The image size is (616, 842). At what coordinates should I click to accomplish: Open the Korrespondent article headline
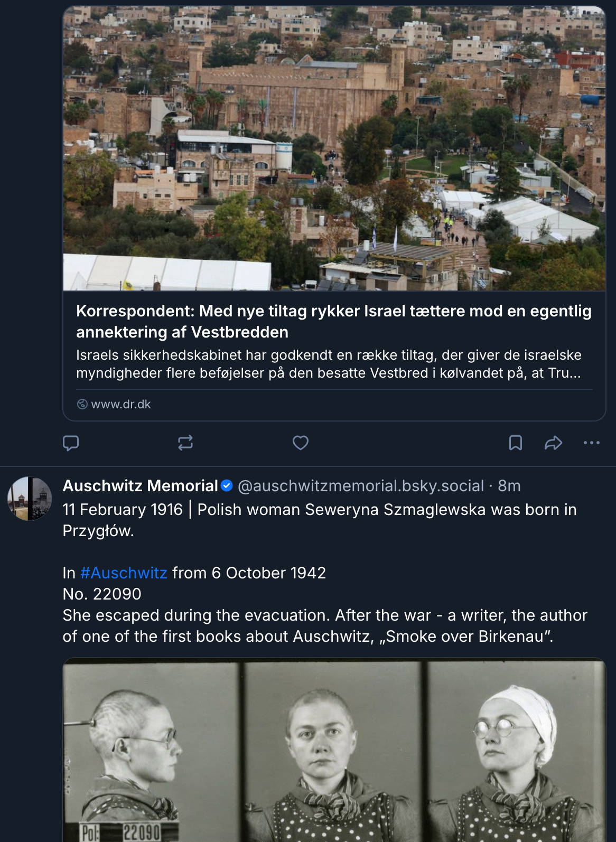point(333,321)
